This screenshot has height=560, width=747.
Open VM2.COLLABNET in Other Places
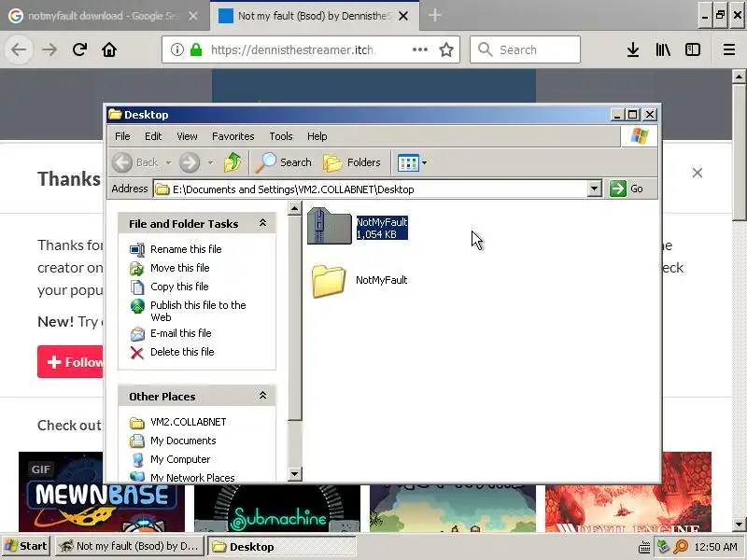[x=189, y=422]
